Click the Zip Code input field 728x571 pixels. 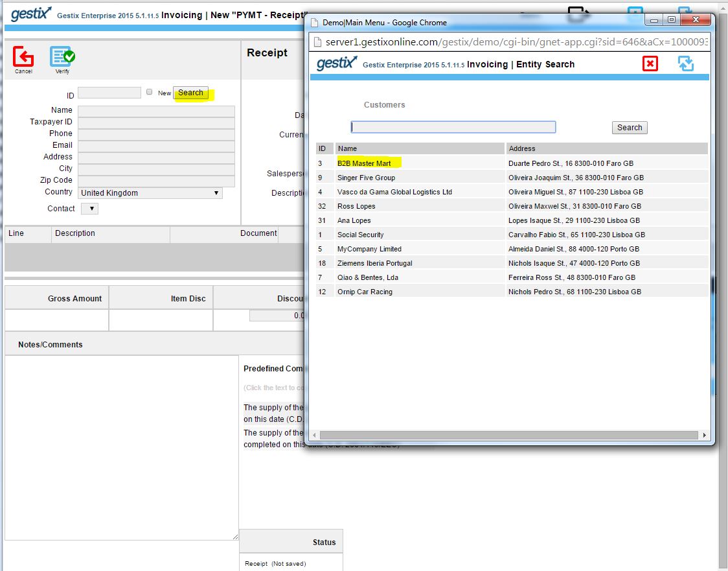156,181
